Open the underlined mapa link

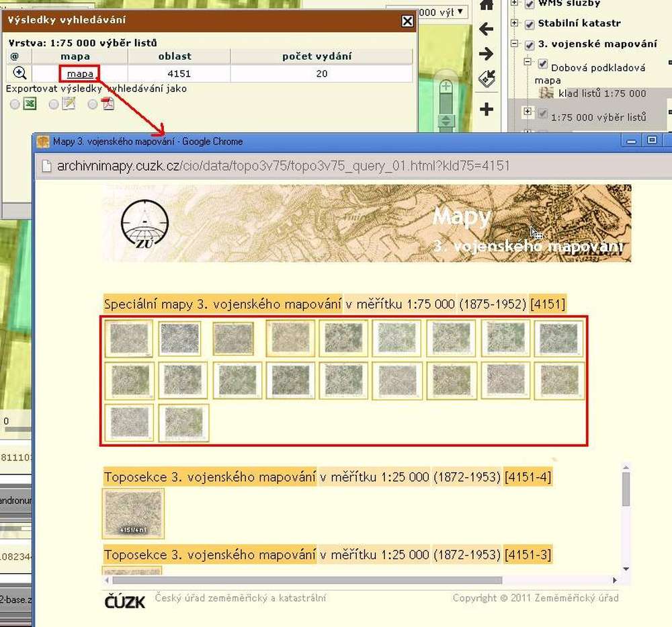pyautogui.click(x=80, y=73)
